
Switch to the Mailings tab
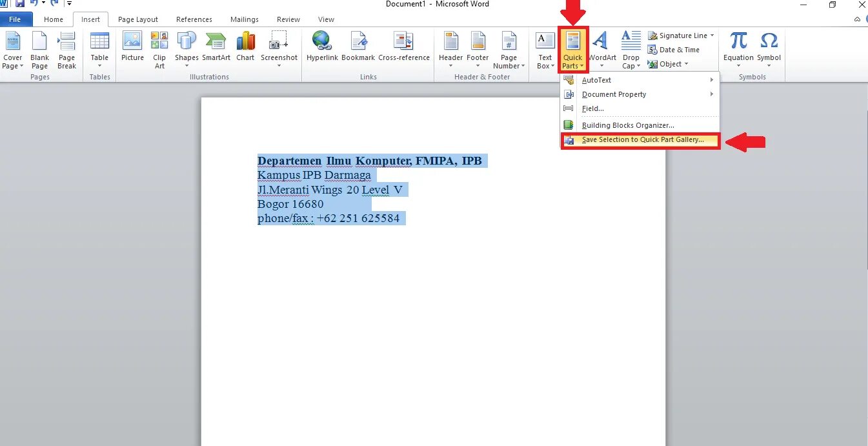coord(245,19)
